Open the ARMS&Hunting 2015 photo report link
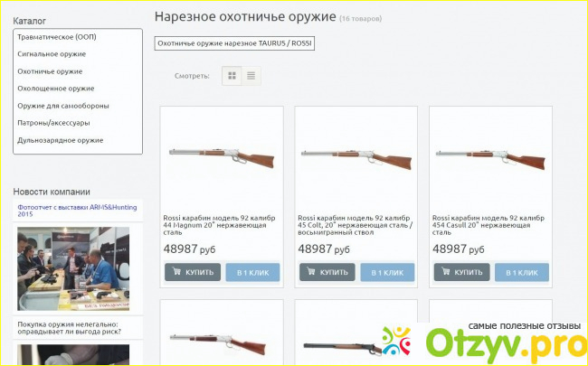588x366 pixels. click(x=77, y=211)
